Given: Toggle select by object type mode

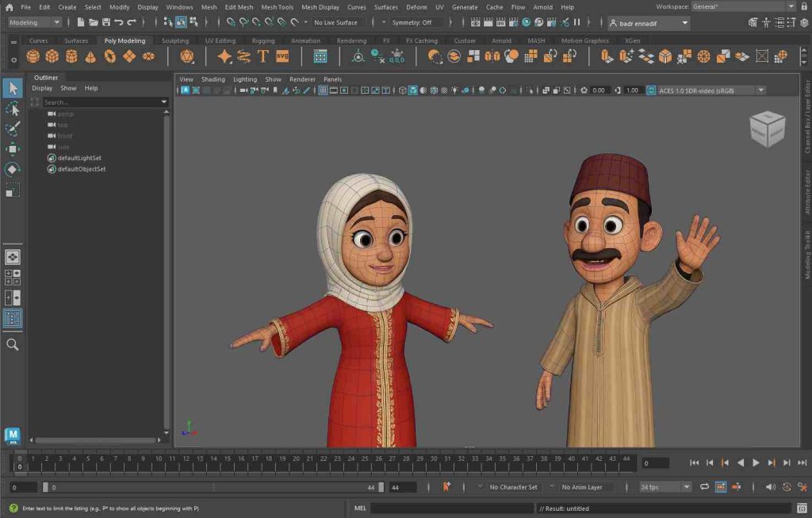Looking at the screenshot, I should tap(181, 22).
